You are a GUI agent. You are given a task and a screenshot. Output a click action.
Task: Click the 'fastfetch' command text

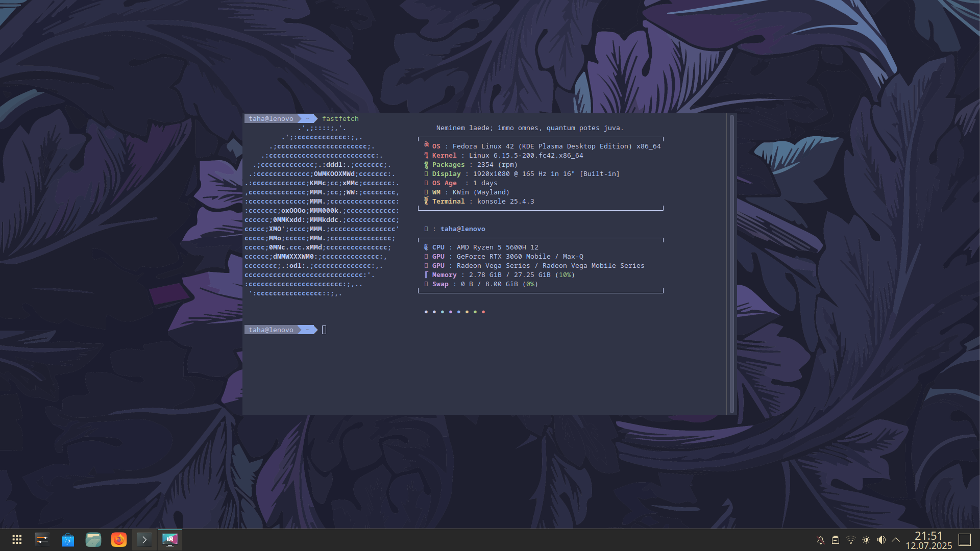(340, 119)
